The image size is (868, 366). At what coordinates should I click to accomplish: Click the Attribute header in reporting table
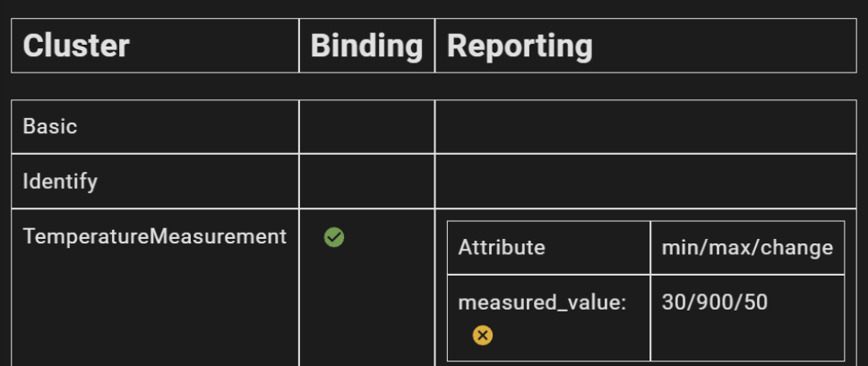pos(502,247)
